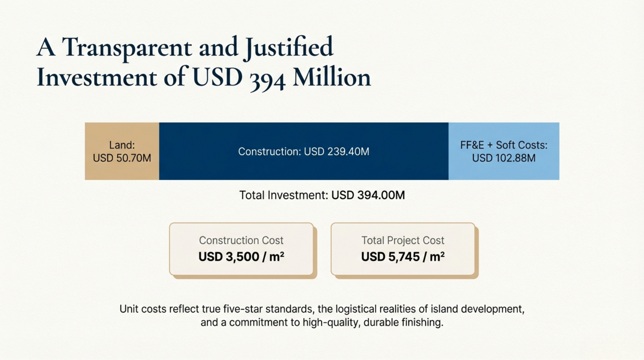Viewport: 644px width, 360px height.
Task: Select the "Total Investment:" caption text
Action: click(284, 195)
